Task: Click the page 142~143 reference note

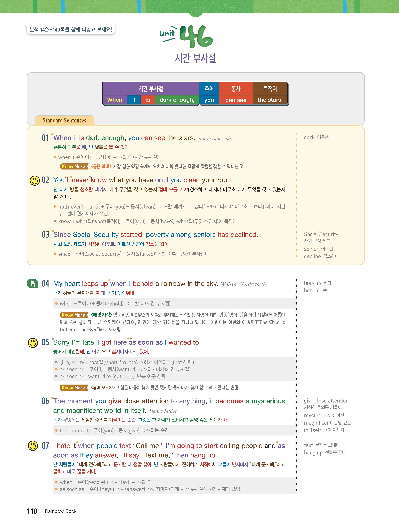Action: point(70,30)
